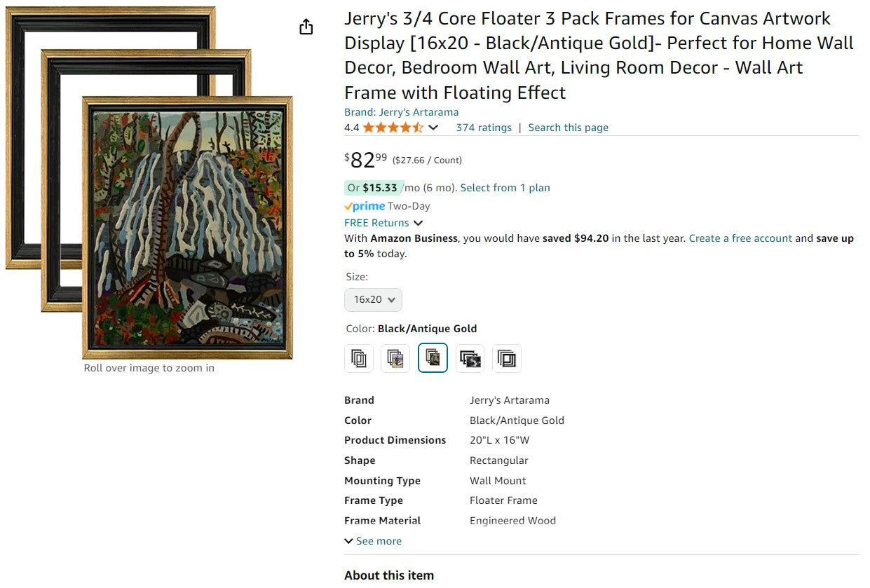Click the share icon

tap(306, 26)
